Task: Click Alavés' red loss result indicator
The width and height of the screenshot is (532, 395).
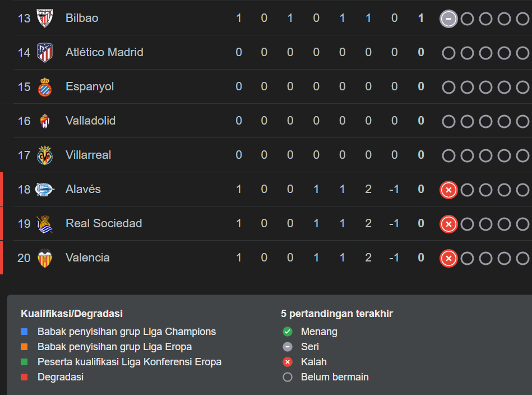Action: [x=448, y=190]
